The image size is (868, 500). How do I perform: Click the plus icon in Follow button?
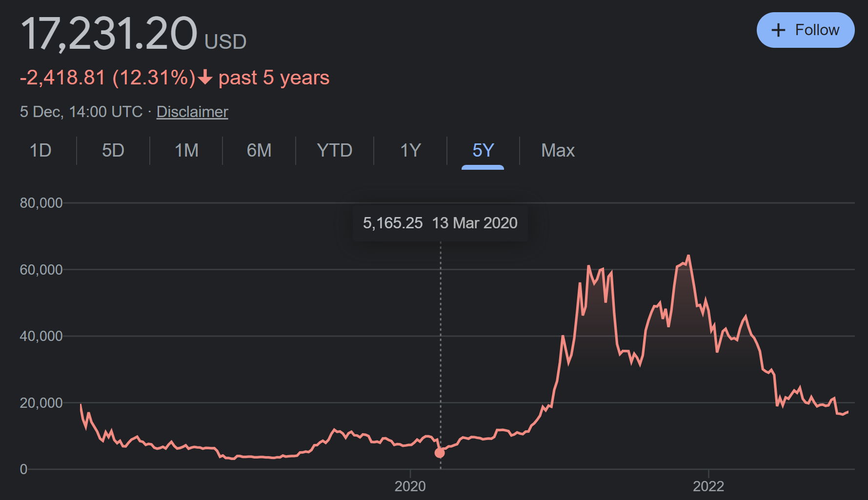point(778,30)
